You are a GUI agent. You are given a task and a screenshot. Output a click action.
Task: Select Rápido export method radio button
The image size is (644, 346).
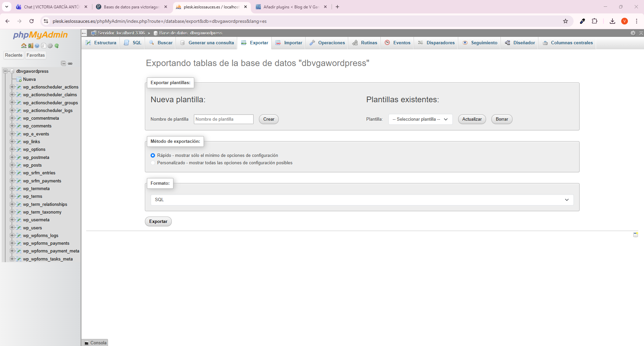click(153, 156)
